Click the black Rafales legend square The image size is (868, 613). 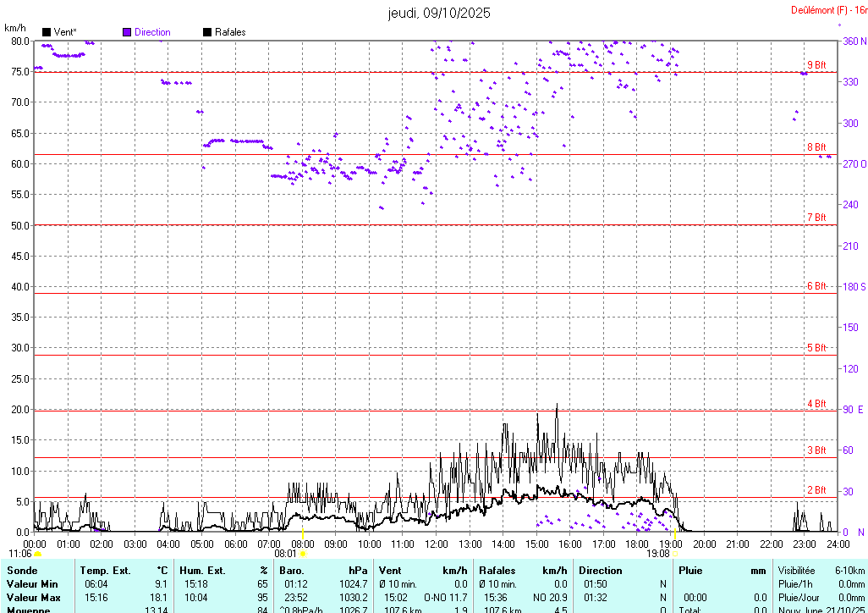point(207,32)
